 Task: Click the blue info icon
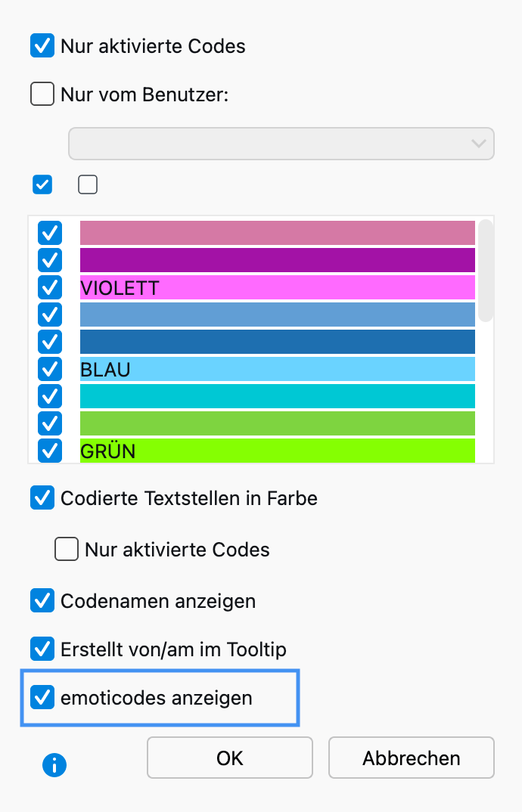click(x=54, y=765)
